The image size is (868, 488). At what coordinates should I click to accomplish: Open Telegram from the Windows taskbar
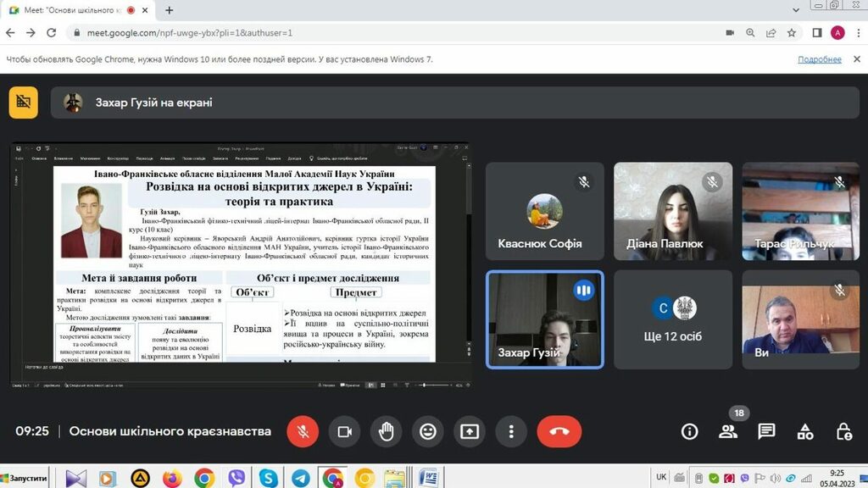point(300,478)
